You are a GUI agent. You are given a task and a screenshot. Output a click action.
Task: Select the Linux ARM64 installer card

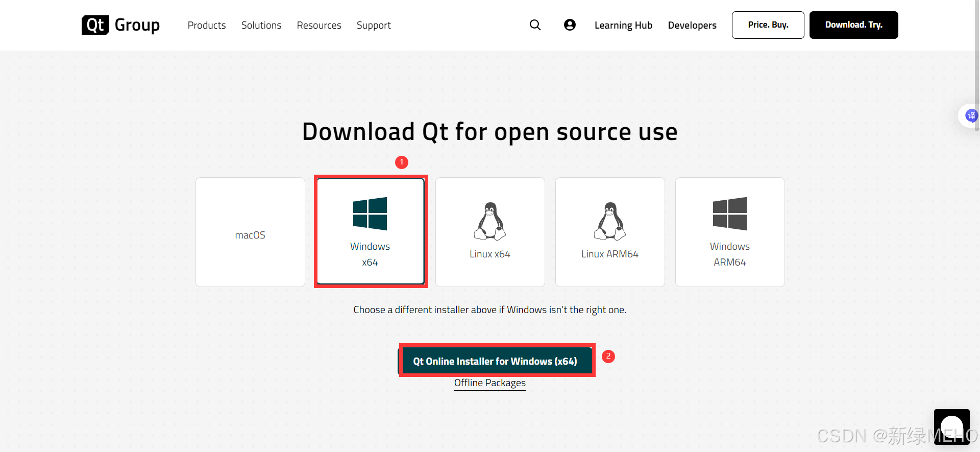click(x=610, y=232)
